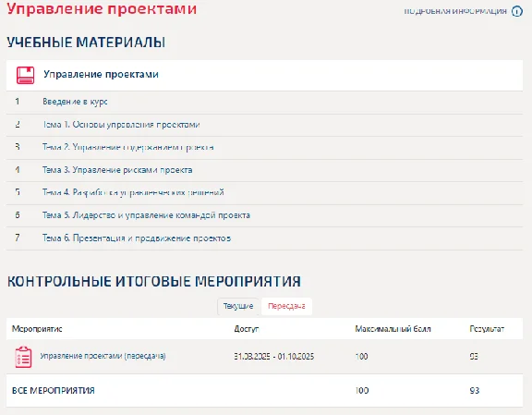Click row number 1 beside Введение в курс
Screen dimensions: 532x415
tap(18, 101)
